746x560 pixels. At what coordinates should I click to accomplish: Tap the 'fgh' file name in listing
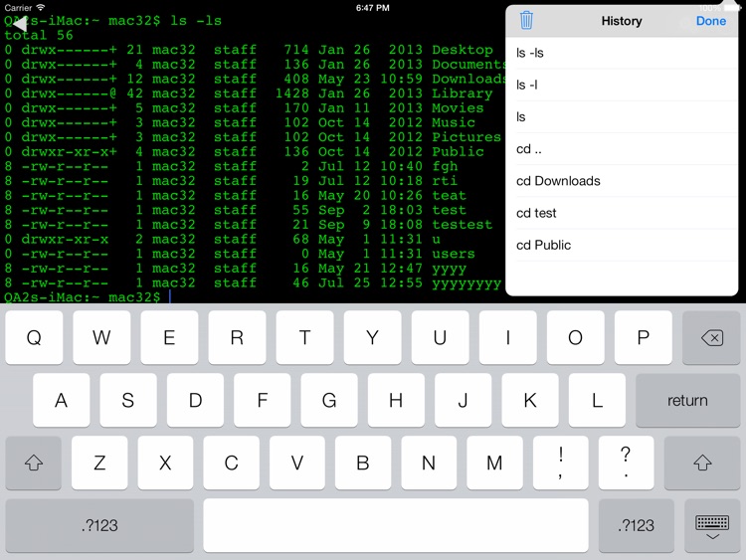click(445, 166)
